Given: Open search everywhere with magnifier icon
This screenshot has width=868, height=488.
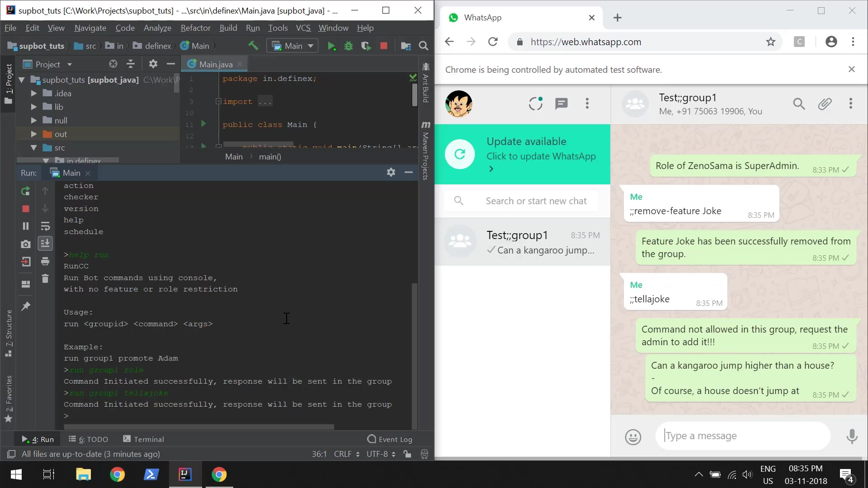Looking at the screenshot, I should click(x=424, y=46).
